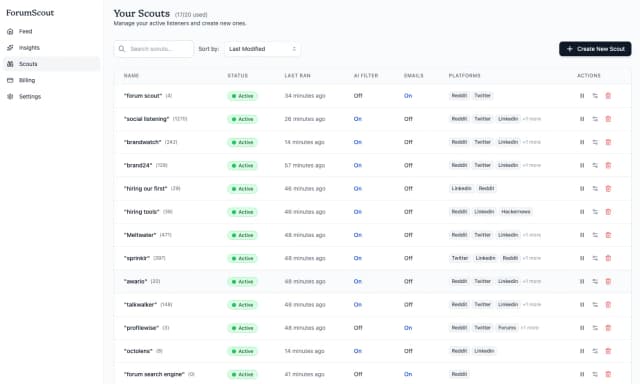Screen dimensions: 640x384
Task: Expand "+1 more" platforms for "awario"
Action: click(x=532, y=282)
